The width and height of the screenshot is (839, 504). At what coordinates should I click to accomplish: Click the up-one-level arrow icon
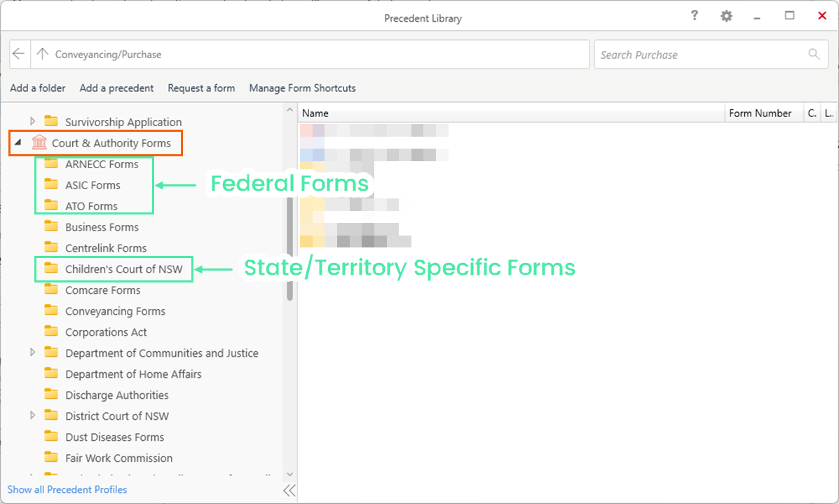tap(42, 54)
